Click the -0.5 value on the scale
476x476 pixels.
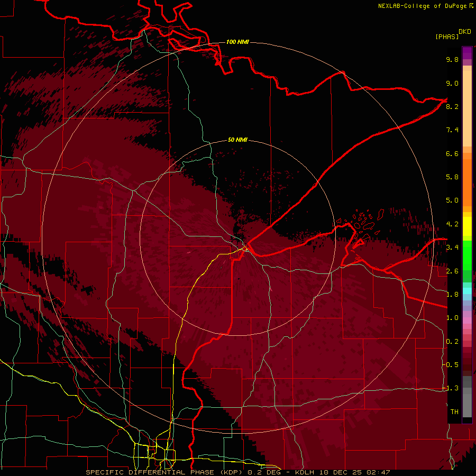(x=450, y=365)
